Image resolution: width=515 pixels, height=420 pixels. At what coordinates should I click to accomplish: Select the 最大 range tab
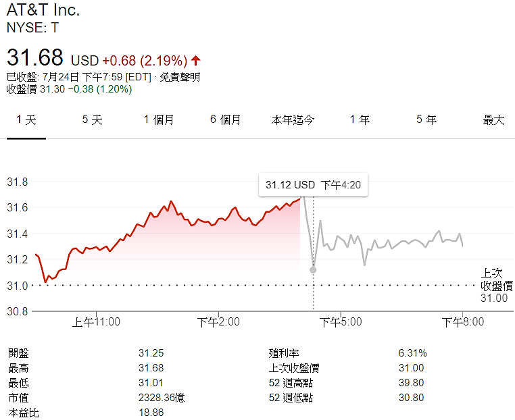pyautogui.click(x=493, y=120)
